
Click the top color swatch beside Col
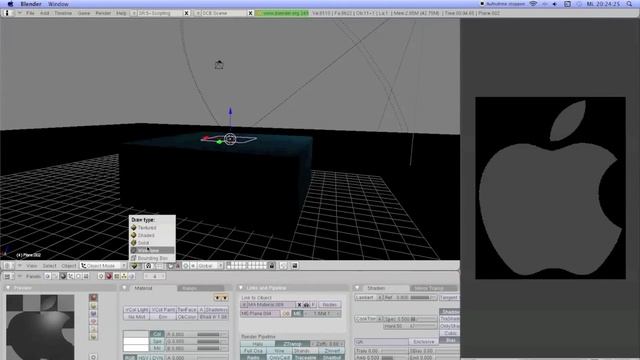136,334
